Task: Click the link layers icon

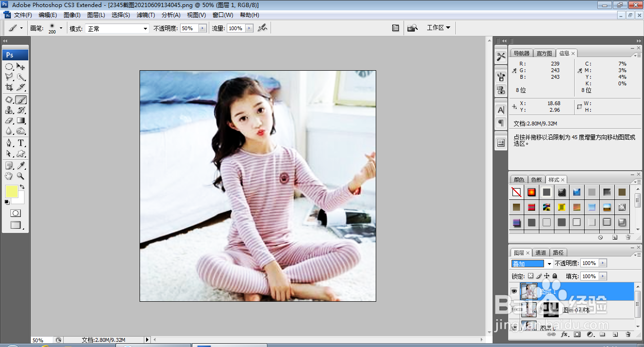Action: 551,335
